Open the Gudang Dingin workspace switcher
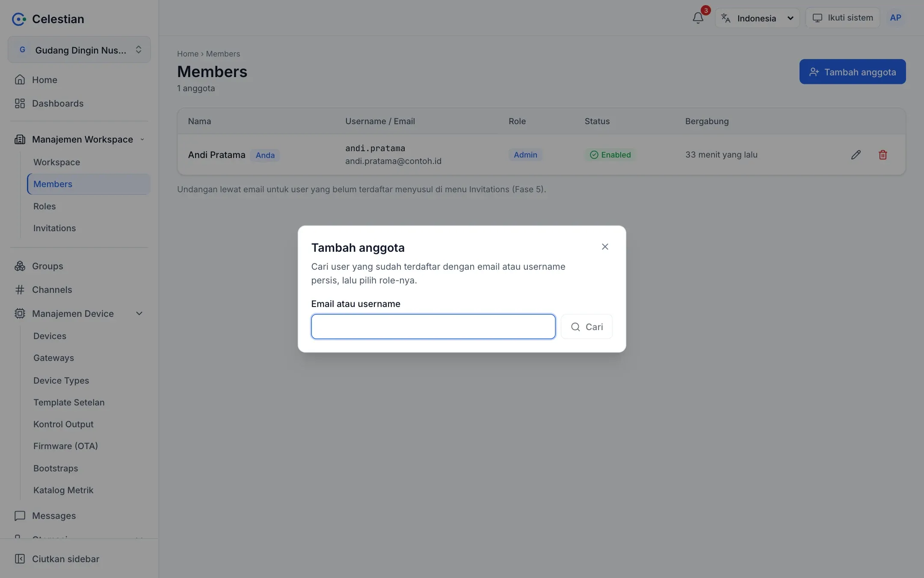 79,50
